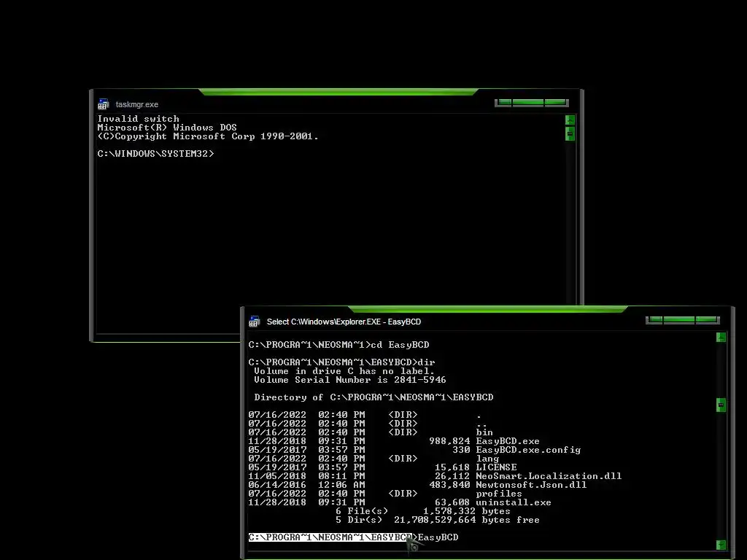Click the date 06/14/2016
Image resolution: width=747 pixels, height=560 pixels.
coord(277,485)
